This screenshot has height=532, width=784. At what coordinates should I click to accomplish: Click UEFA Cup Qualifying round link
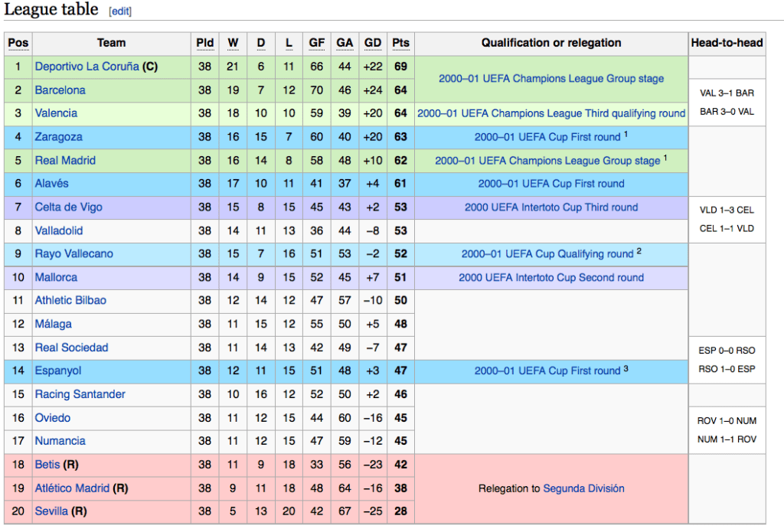(547, 254)
